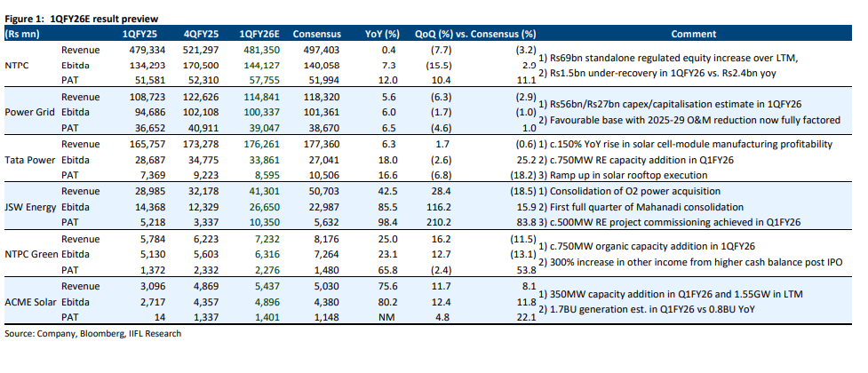The height and width of the screenshot is (373, 868).
Task: Select Power Grid PAT QoQ (4.6)
Action: pos(442,128)
